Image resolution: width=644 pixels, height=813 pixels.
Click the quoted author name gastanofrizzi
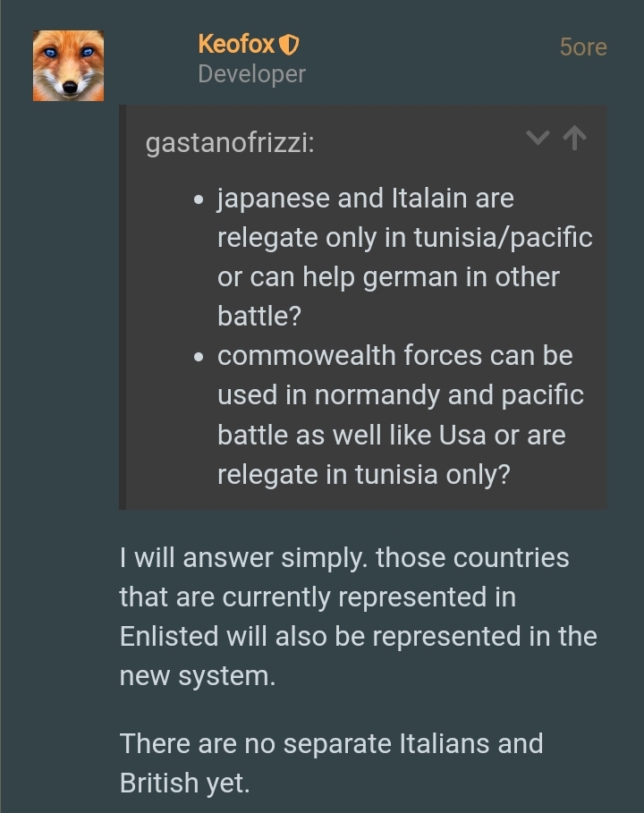(x=229, y=143)
